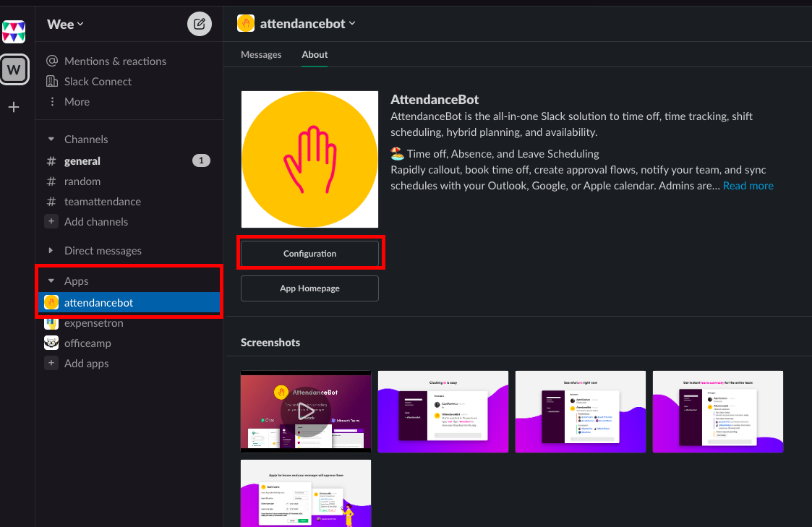Click the attendancebot icon in the header
Image resolution: width=812 pixels, height=527 pixels.
[245, 23]
